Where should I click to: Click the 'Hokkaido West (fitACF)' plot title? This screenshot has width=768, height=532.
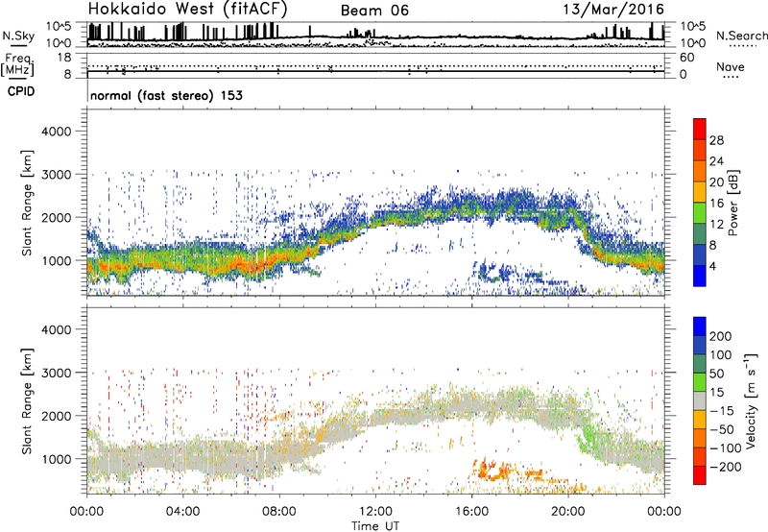(x=187, y=10)
